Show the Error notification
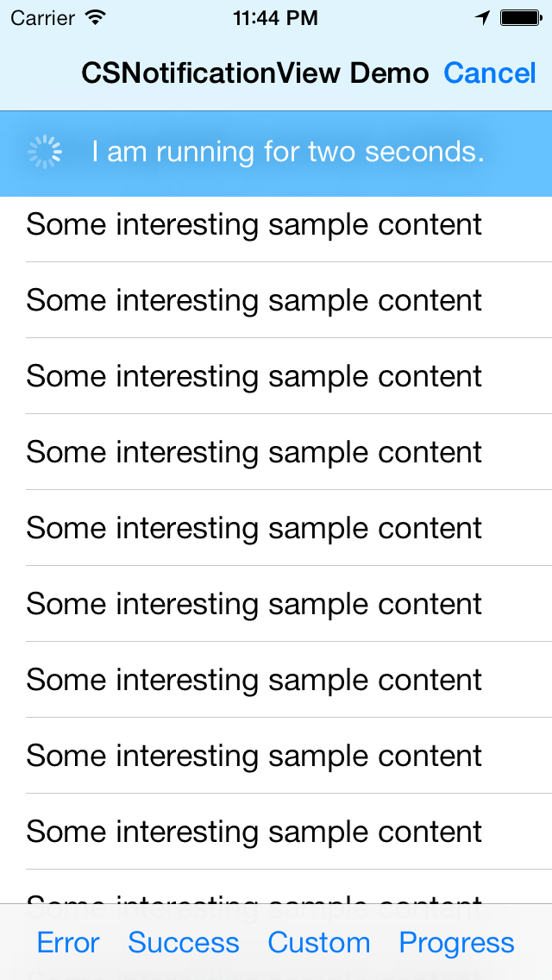The height and width of the screenshot is (980, 552). point(68,943)
